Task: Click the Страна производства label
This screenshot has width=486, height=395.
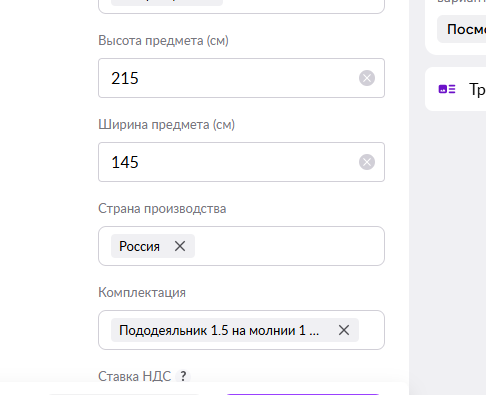Action: [x=162, y=209]
